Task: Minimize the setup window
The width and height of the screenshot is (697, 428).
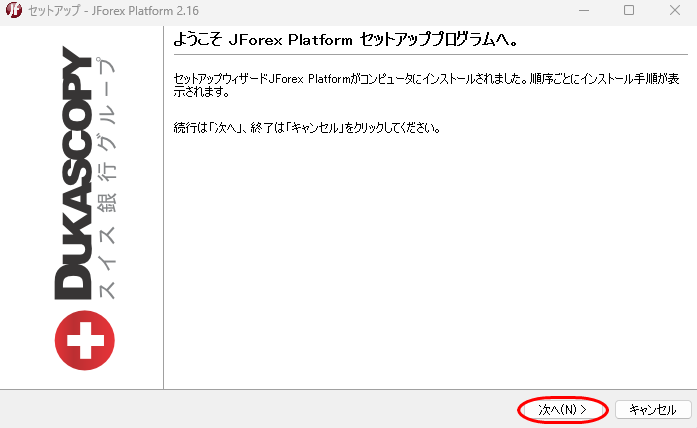Action: click(x=582, y=11)
